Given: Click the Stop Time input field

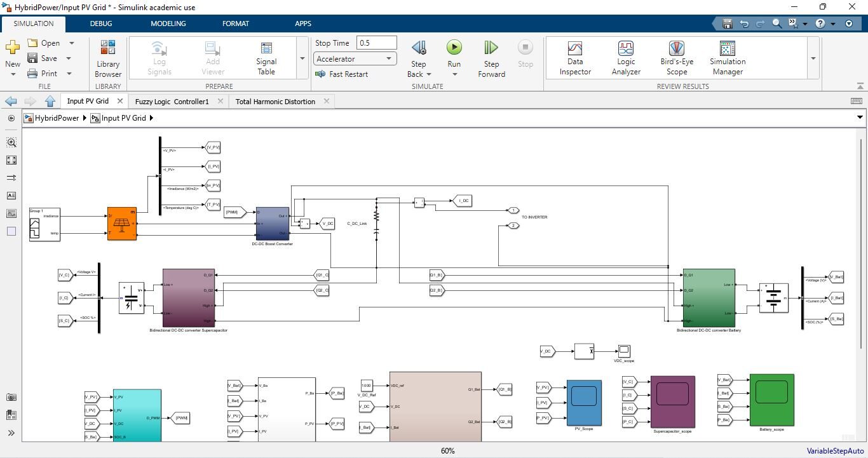Looking at the screenshot, I should (x=376, y=43).
